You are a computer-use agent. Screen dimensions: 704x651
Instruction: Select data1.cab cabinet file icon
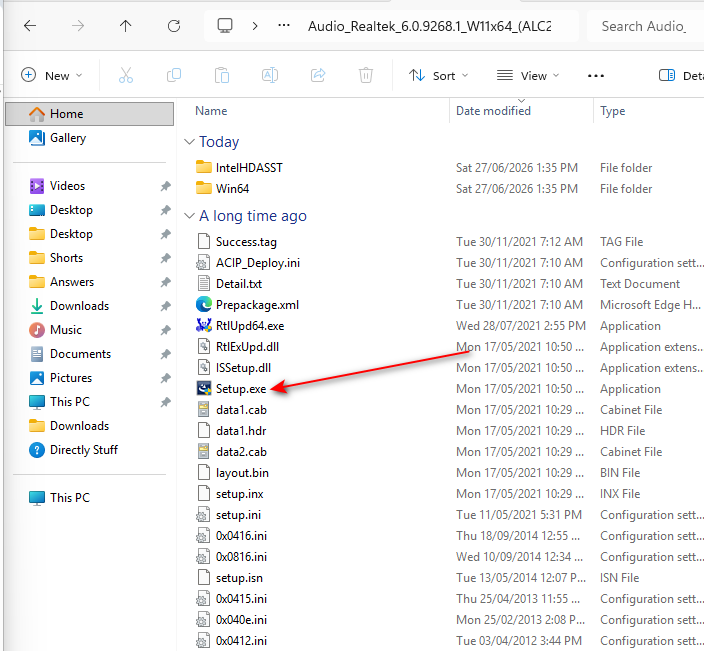(203, 410)
